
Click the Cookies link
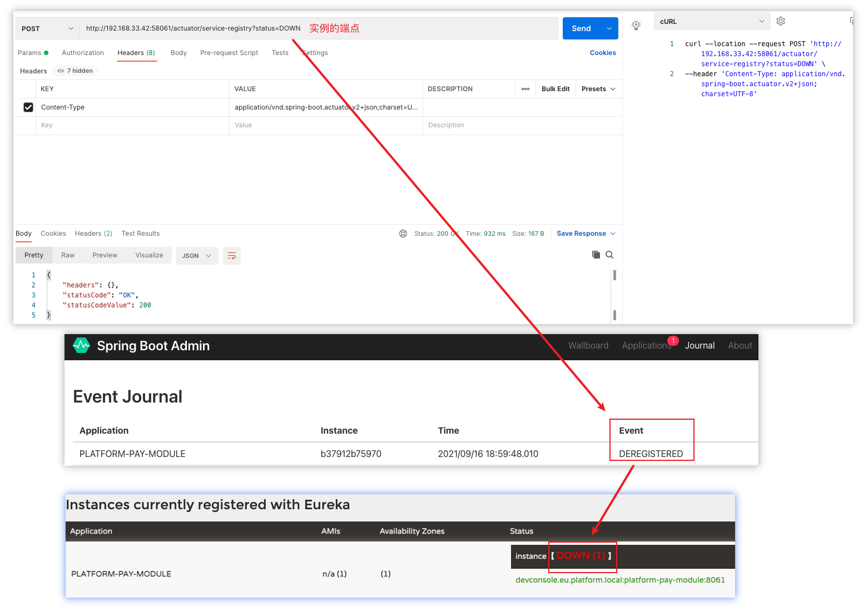[603, 53]
